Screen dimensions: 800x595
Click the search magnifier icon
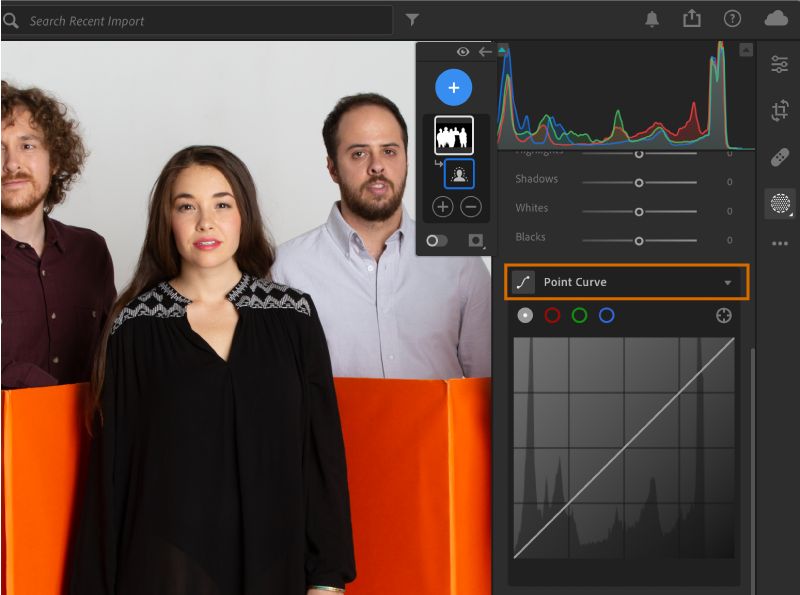click(x=10, y=20)
